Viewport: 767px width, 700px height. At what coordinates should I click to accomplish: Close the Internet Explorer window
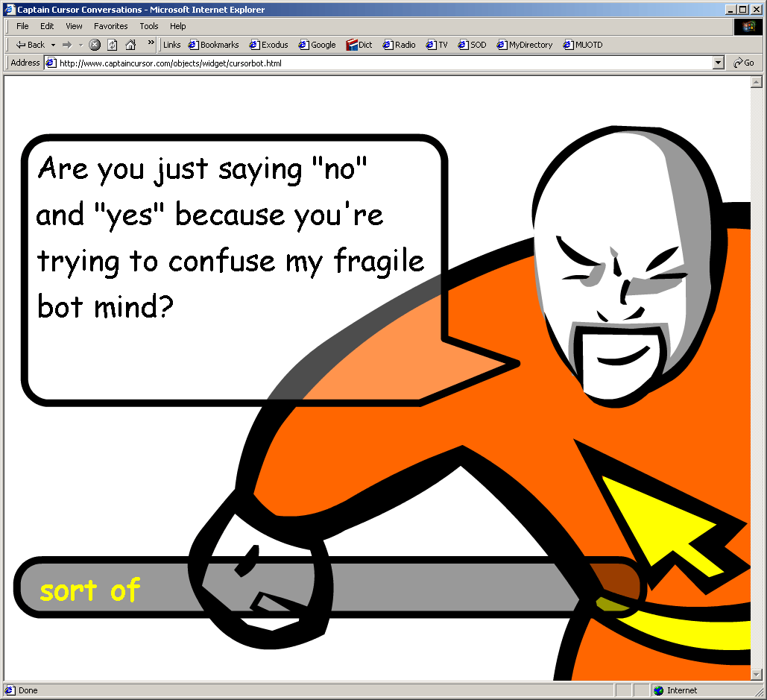pyautogui.click(x=757, y=9)
